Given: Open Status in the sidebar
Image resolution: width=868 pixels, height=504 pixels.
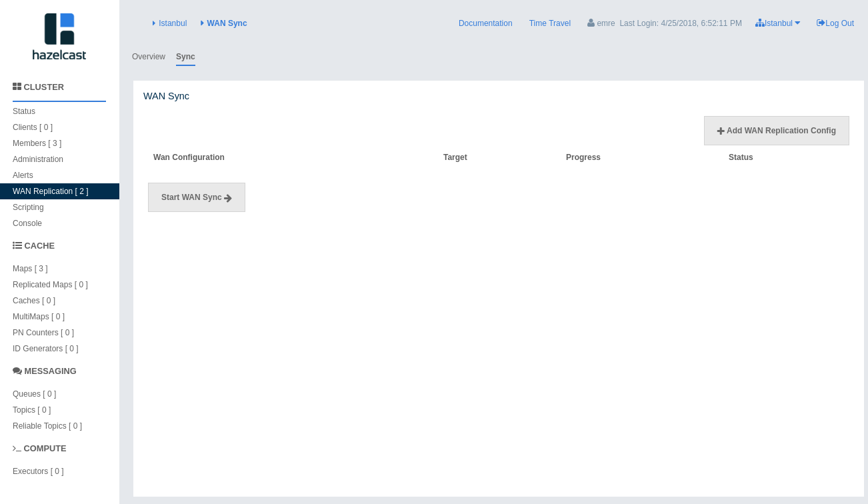Looking at the screenshot, I should point(24,111).
